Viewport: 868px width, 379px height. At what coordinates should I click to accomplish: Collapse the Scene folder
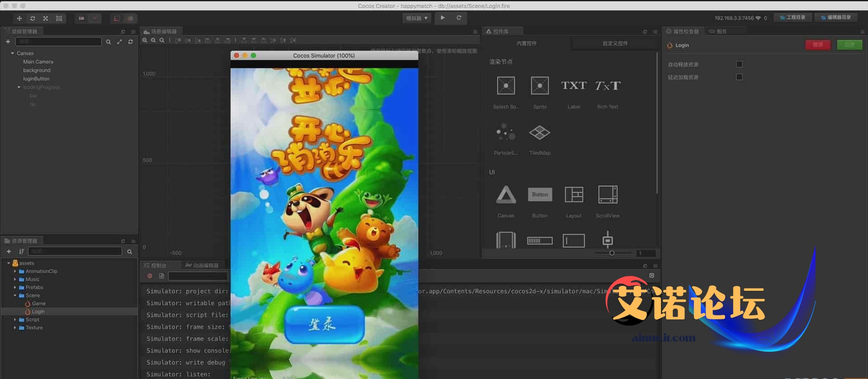15,296
